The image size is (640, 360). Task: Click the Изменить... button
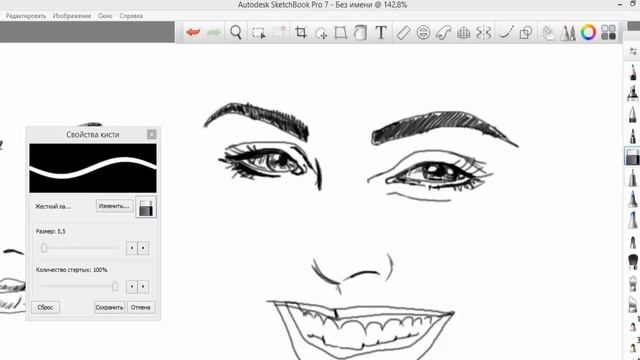(114, 206)
